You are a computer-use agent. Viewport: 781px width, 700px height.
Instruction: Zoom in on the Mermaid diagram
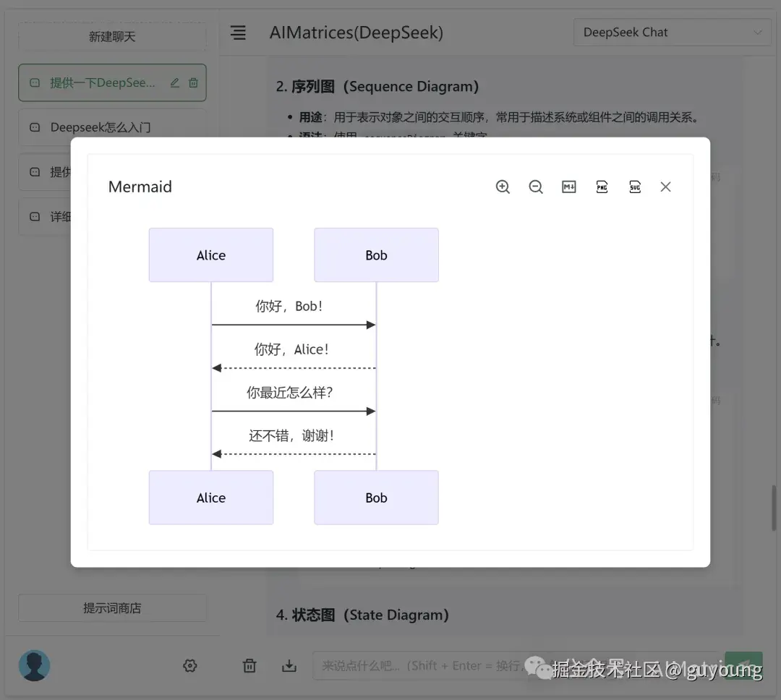[503, 187]
